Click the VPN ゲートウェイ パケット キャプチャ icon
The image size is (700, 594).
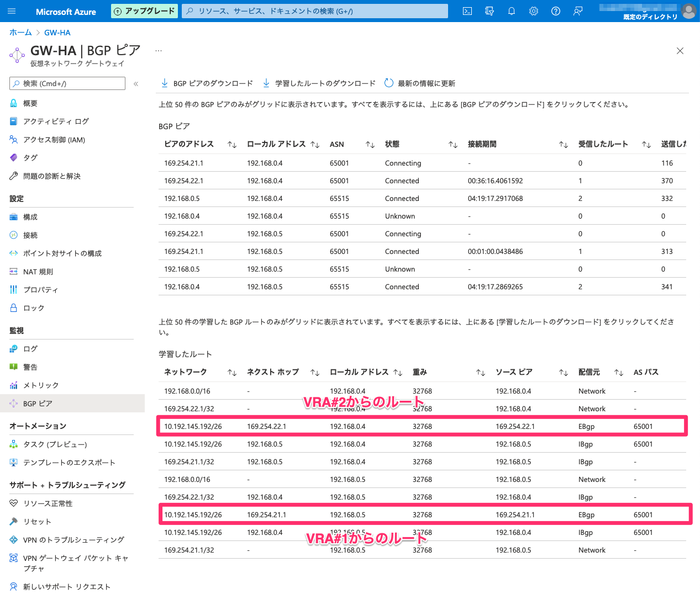[x=14, y=558]
